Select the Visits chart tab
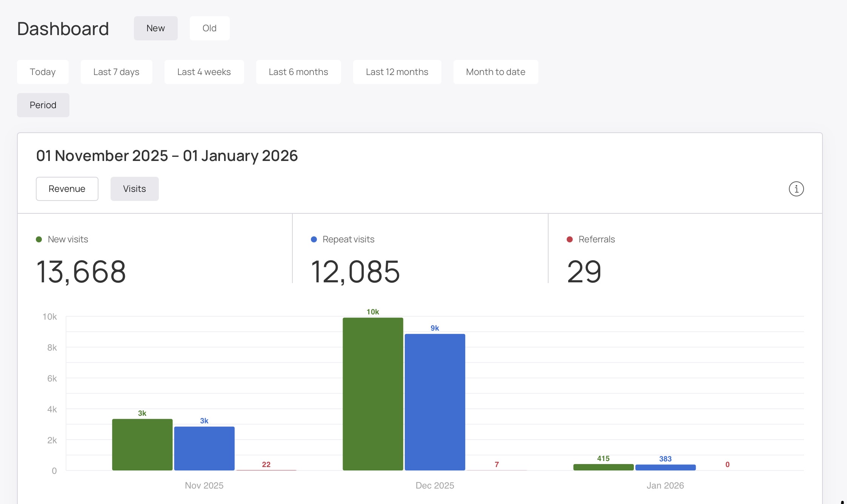The image size is (847, 504). [x=134, y=189]
